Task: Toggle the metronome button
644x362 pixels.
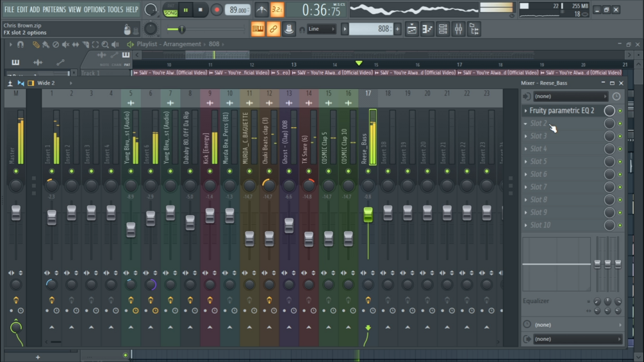Action: coord(261,10)
